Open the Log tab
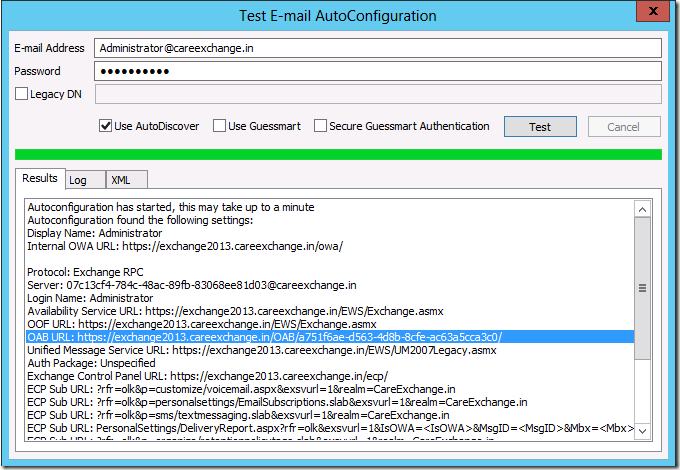This screenshot has width=680, height=470. click(x=85, y=180)
